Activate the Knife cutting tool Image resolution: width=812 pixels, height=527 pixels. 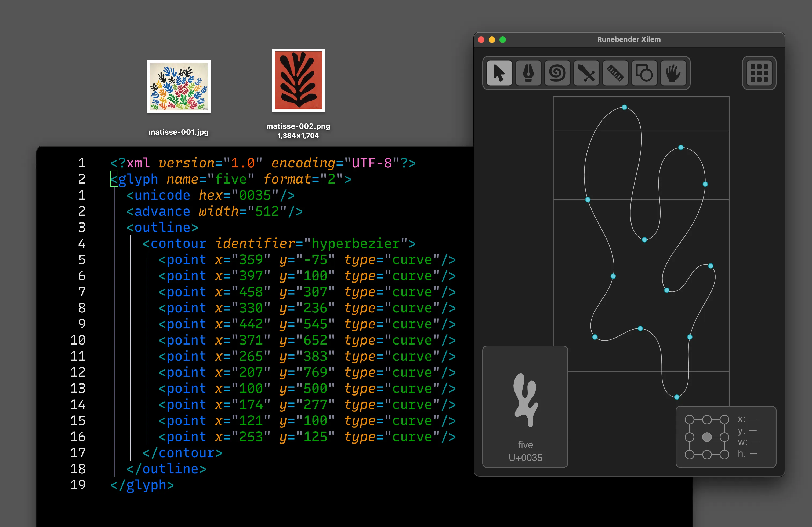tap(586, 73)
